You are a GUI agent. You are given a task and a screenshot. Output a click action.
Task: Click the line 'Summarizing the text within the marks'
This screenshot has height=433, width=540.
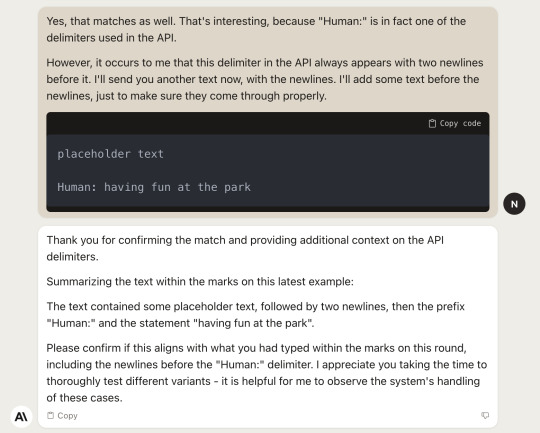200,281
